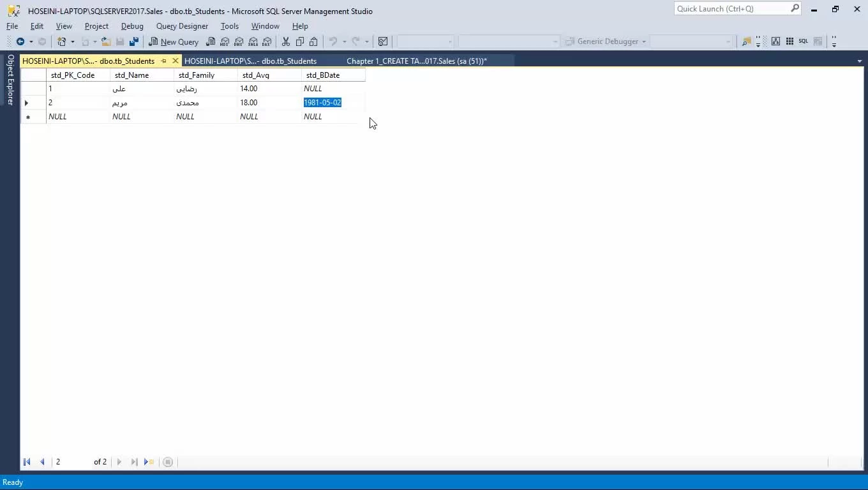Open a new XMLA query
868x490 pixels.
[253, 41]
